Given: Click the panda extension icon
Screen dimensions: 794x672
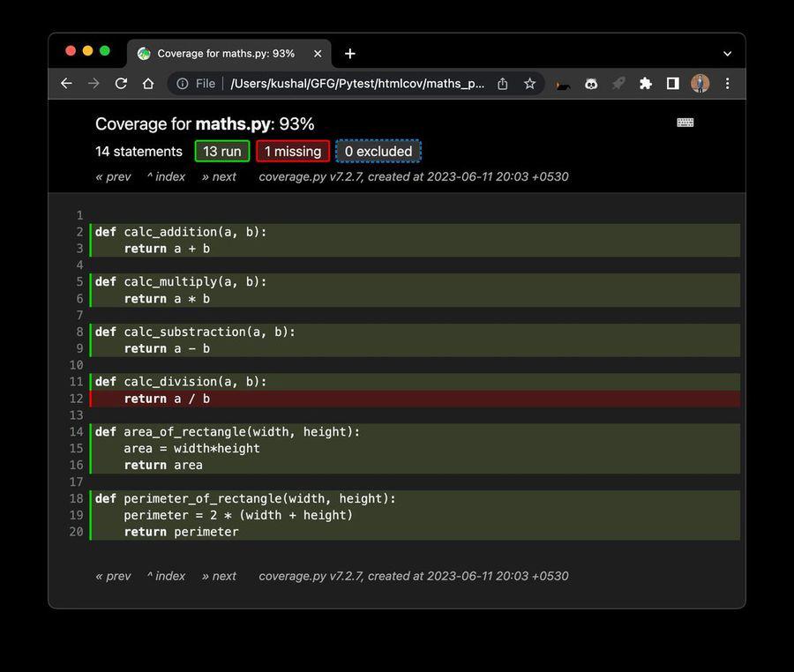Looking at the screenshot, I should (x=591, y=83).
